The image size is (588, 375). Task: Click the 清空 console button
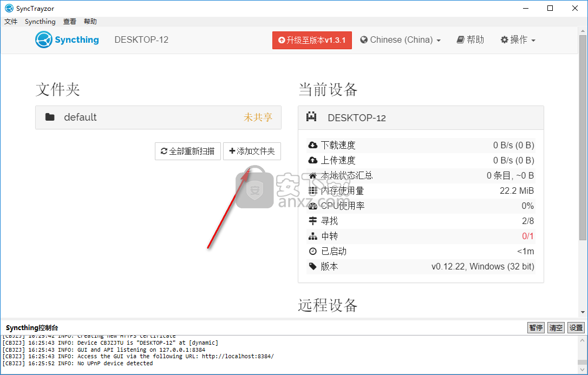click(556, 328)
